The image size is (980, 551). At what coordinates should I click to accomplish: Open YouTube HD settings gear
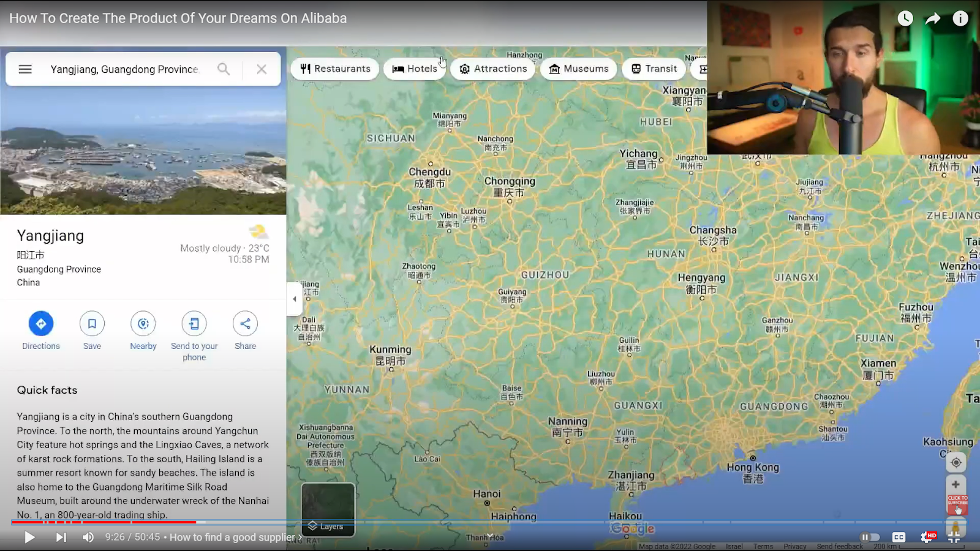[927, 538]
